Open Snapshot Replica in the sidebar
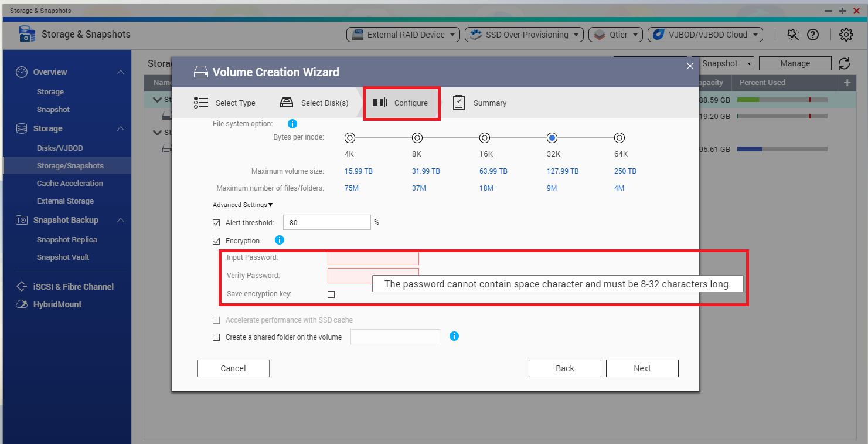The height and width of the screenshot is (444, 868). point(67,239)
